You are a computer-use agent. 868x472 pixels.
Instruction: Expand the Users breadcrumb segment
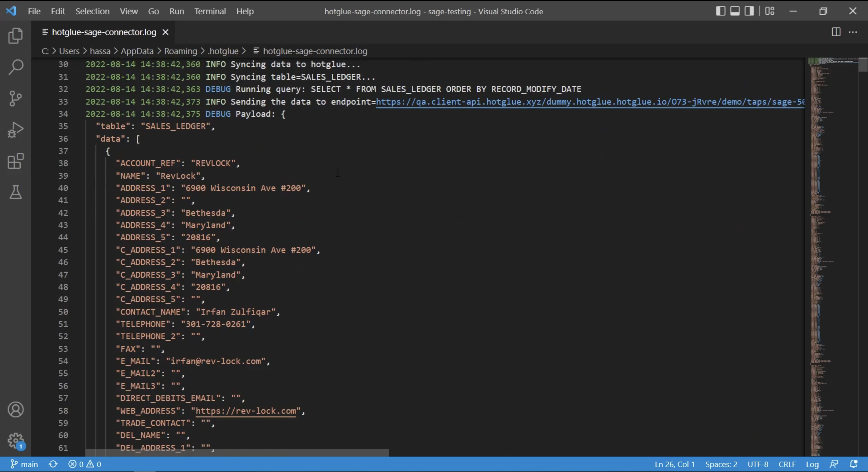(x=69, y=51)
